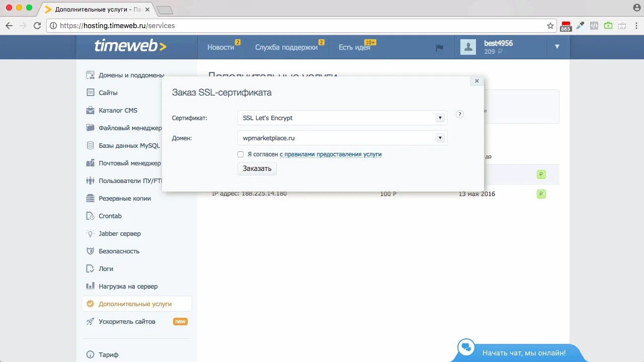
Task: Check the Я согласен agreement checkbox
Action: coord(240,154)
